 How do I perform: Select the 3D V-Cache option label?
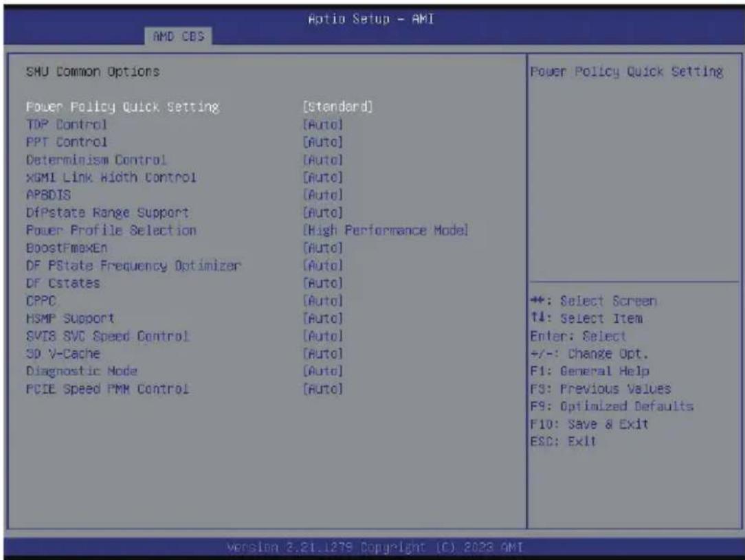point(63,354)
